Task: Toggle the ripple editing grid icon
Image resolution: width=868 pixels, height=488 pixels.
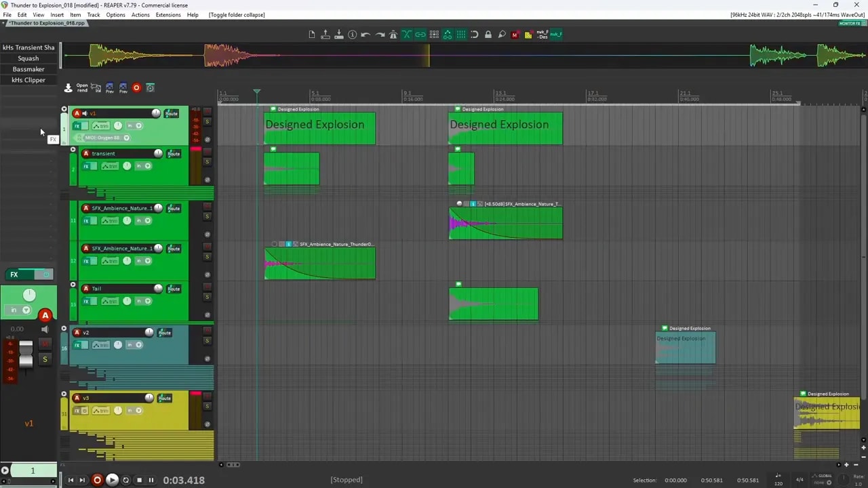Action: tap(434, 35)
